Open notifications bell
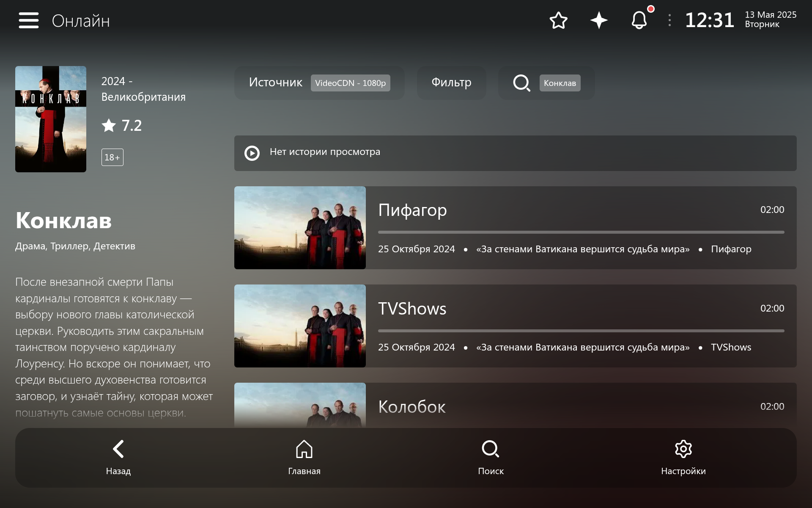 coord(639,20)
